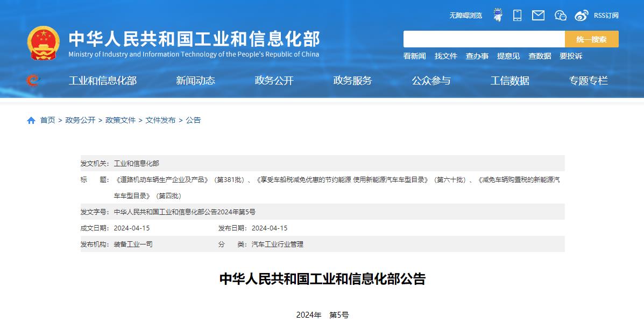Focus the search input field
This screenshot has width=644, height=322.
click(x=484, y=39)
